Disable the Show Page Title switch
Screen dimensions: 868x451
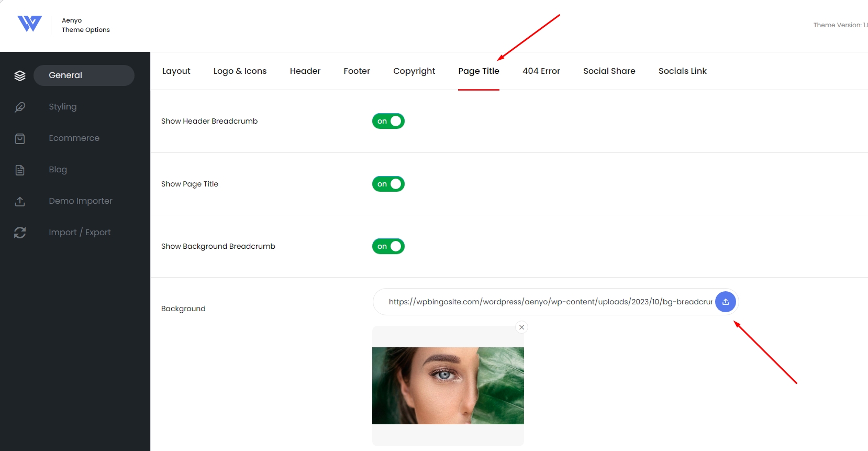(388, 184)
